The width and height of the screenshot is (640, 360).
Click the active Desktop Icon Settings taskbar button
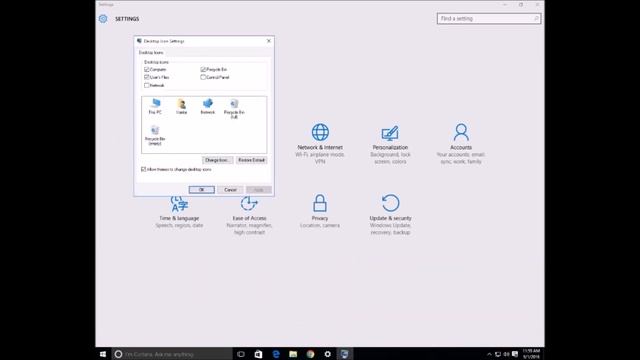click(x=345, y=354)
